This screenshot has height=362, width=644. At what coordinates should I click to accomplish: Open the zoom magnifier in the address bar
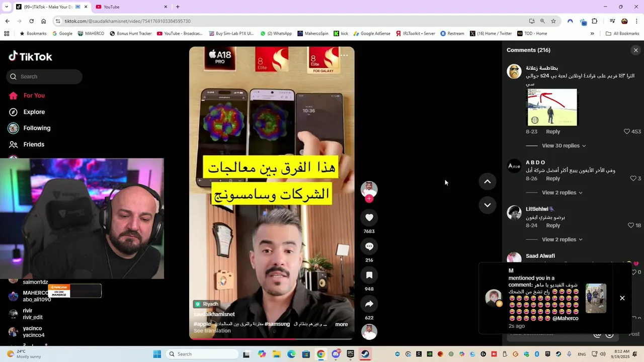tap(542, 21)
